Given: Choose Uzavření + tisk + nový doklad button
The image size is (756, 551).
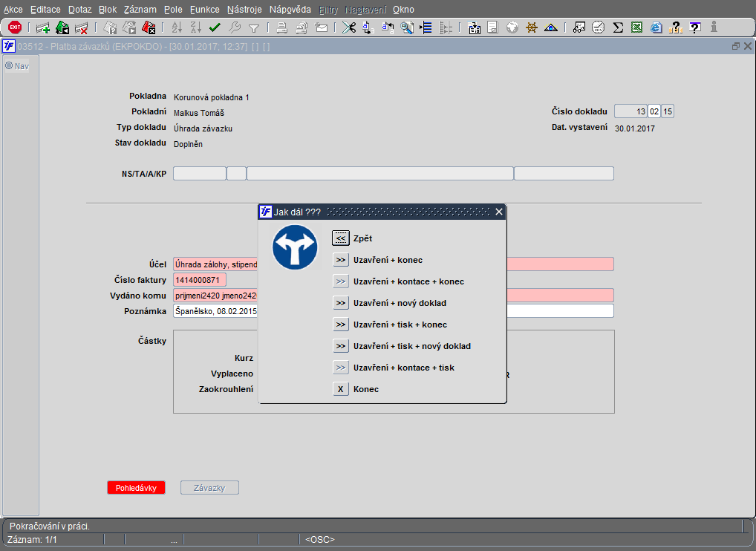Looking at the screenshot, I should click(340, 346).
